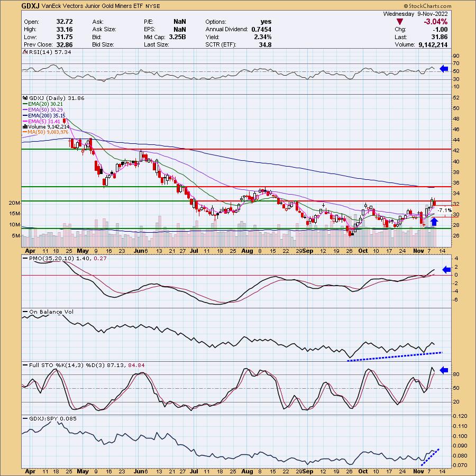The width and height of the screenshot is (476, 476).
Task: Click the Wednesday 9-Nov-2022 date
Action: point(415,14)
